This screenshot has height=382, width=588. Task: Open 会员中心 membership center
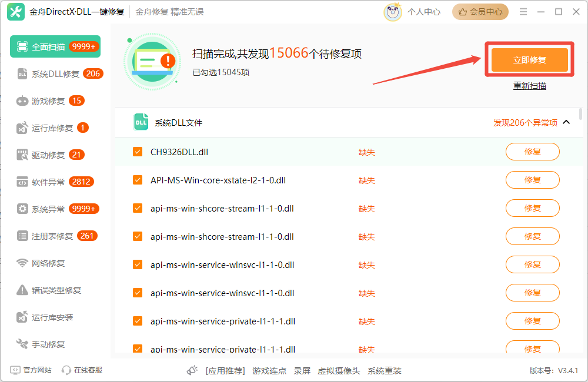pos(480,11)
